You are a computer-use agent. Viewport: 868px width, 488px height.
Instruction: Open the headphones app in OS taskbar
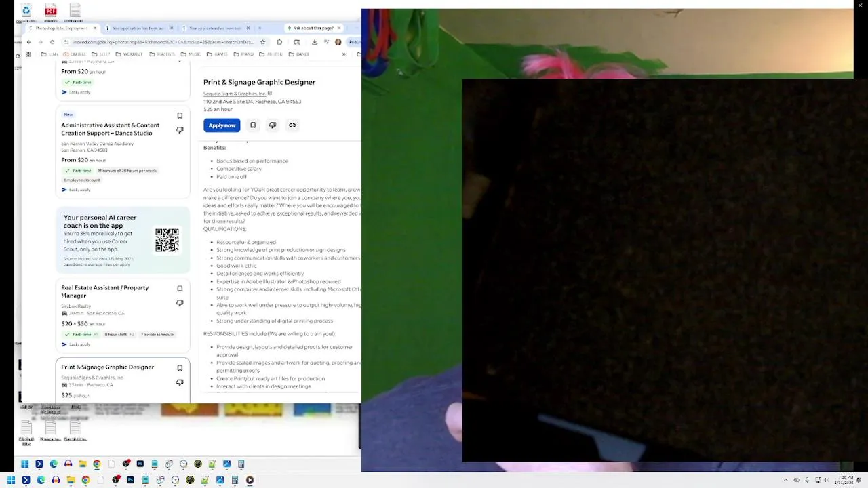click(x=56, y=480)
